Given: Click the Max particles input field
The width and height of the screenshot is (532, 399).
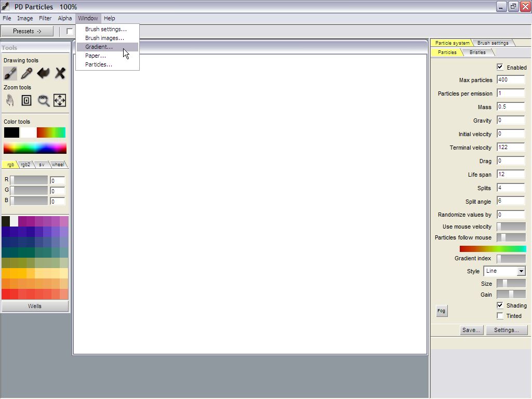Looking at the screenshot, I should tap(511, 80).
